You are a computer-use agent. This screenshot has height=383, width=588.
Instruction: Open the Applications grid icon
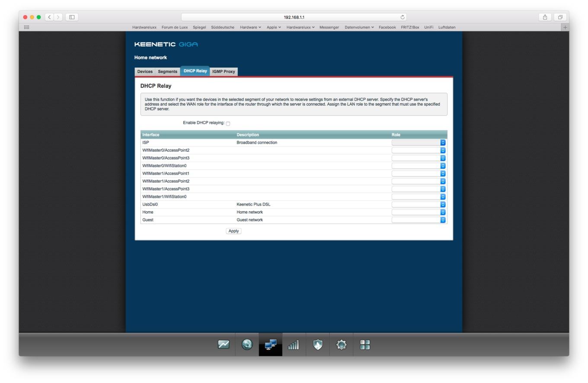pos(365,345)
